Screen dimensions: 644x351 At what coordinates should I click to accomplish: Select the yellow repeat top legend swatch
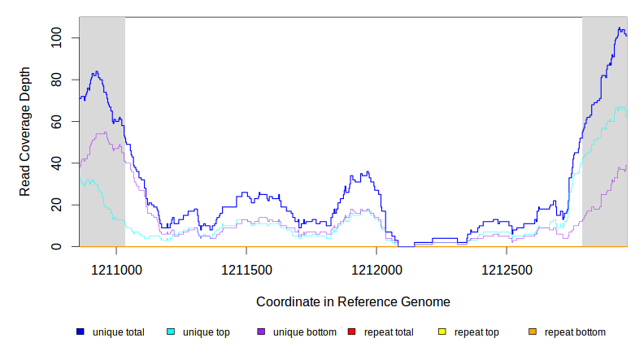click(x=442, y=332)
